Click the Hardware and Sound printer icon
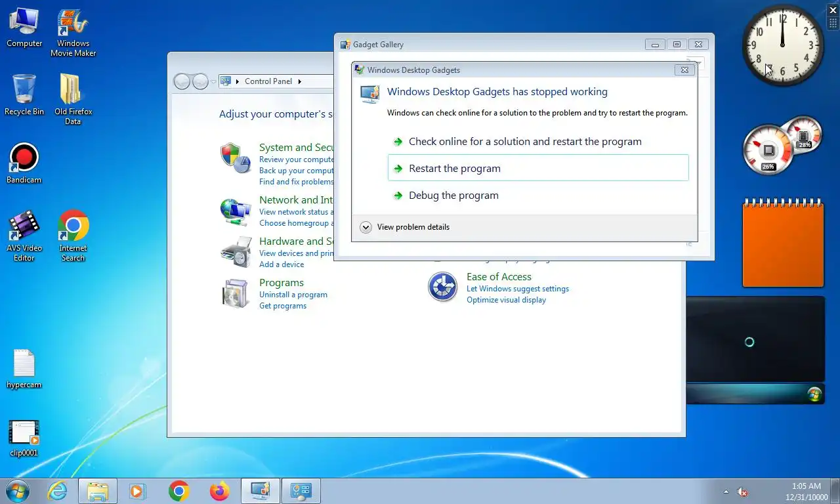 236,252
